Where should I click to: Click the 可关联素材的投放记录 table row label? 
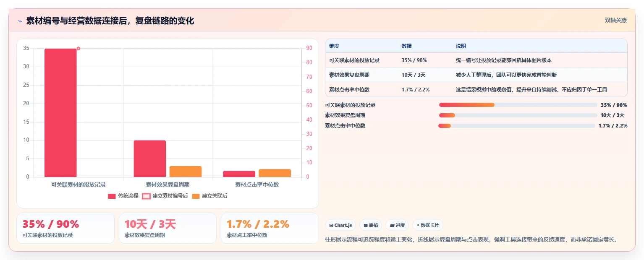pyautogui.click(x=354, y=60)
